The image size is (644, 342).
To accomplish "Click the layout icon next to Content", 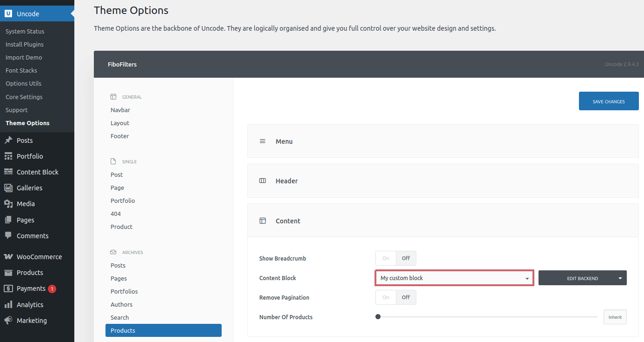I will [x=263, y=221].
